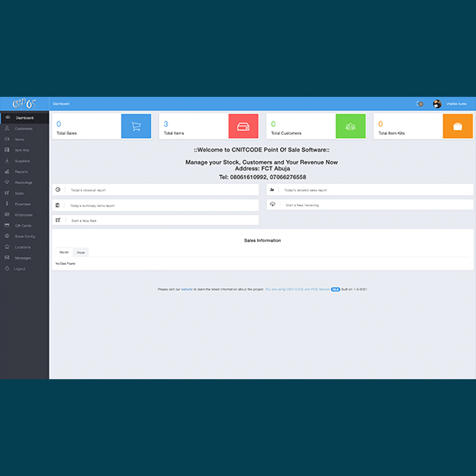Click the orange Total Item Kits briefcase icon
This screenshot has height=476, width=476.
pos(458,126)
